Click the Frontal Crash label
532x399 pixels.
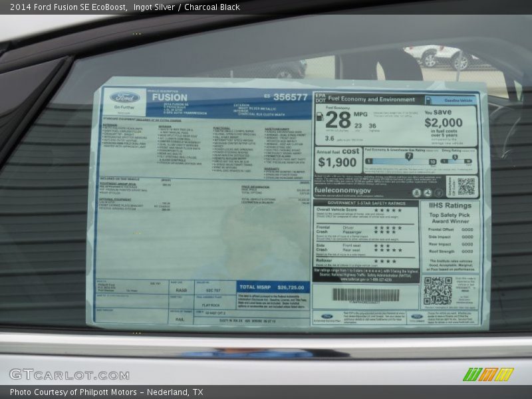point(323,229)
